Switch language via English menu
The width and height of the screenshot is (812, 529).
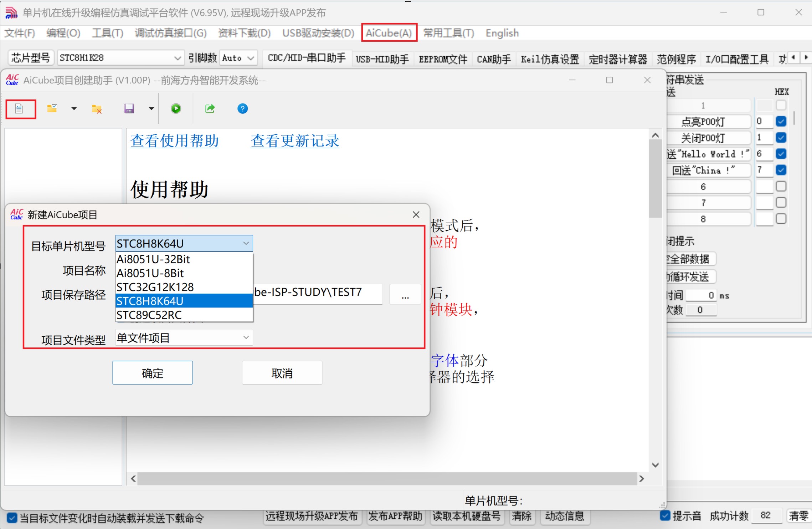[x=502, y=33]
